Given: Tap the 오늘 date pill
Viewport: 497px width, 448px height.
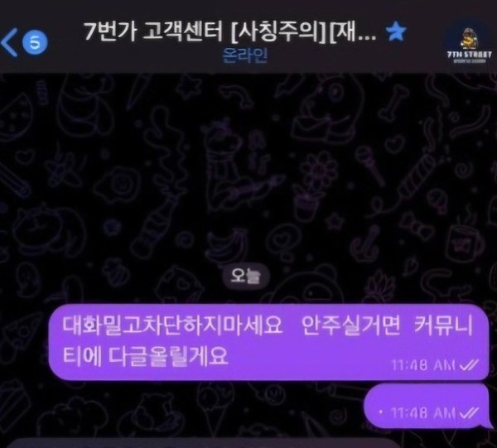Looking at the screenshot, I should [246, 277].
